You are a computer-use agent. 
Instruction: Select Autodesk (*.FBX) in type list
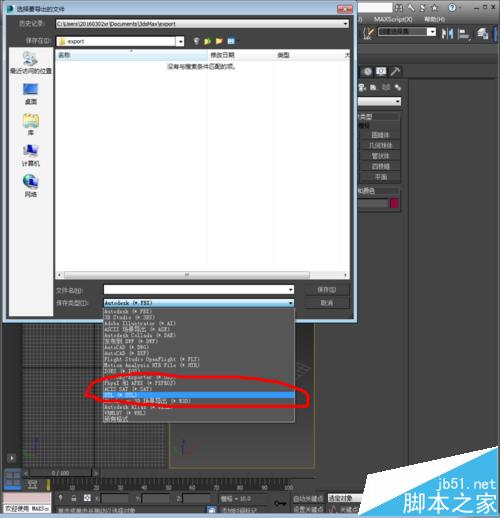pos(199,311)
